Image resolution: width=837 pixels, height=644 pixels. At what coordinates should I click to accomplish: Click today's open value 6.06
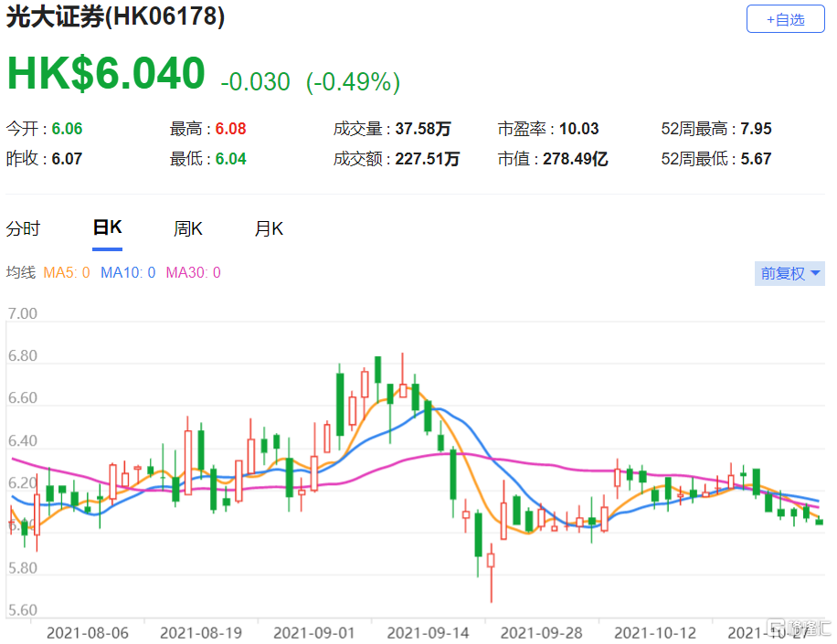click(68, 129)
